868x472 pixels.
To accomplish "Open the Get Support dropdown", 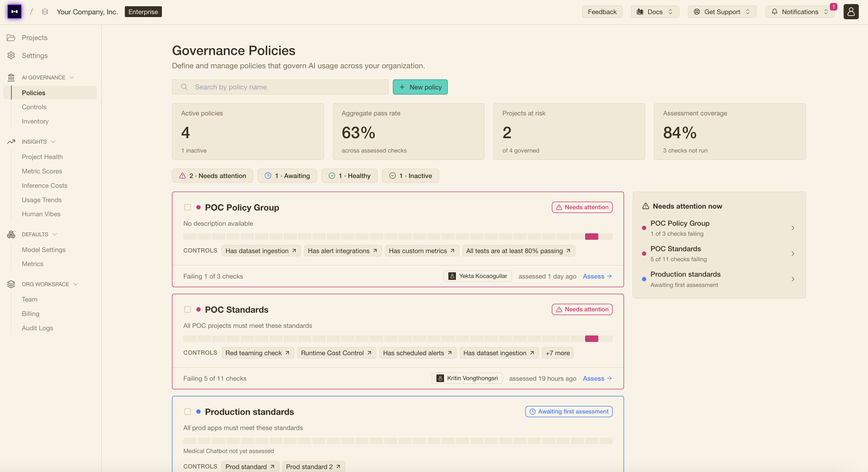I will click(722, 12).
